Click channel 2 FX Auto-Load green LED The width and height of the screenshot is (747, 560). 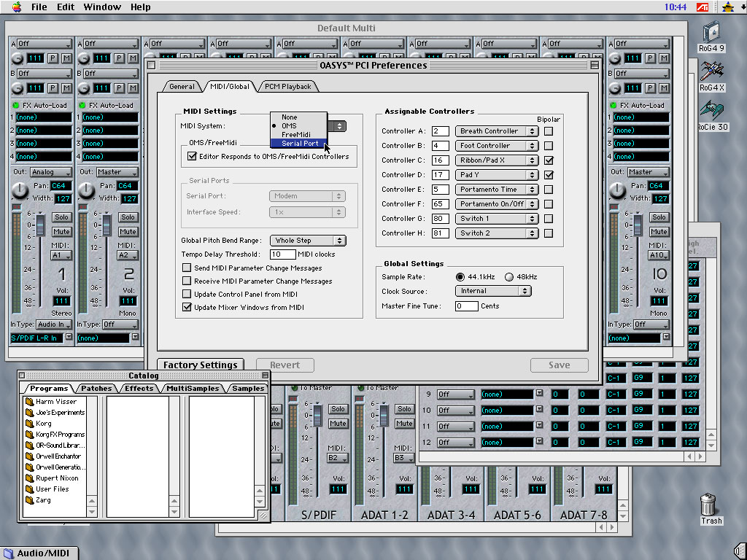coord(82,105)
